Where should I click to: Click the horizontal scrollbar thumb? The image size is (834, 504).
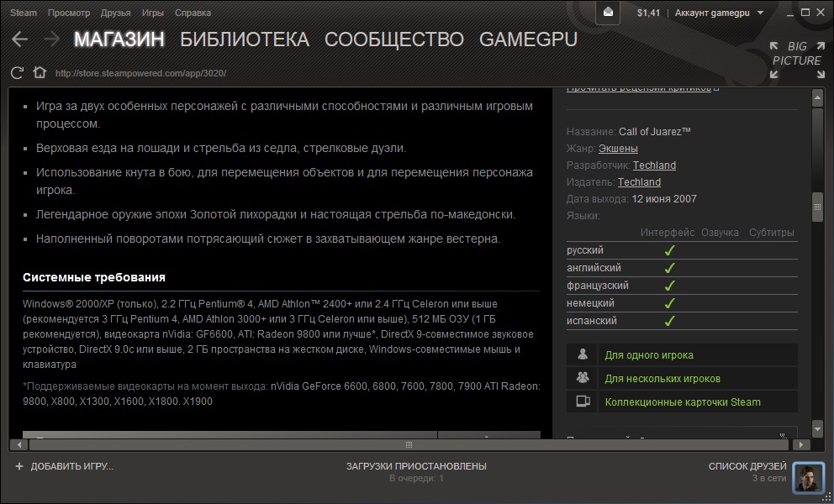(x=409, y=444)
